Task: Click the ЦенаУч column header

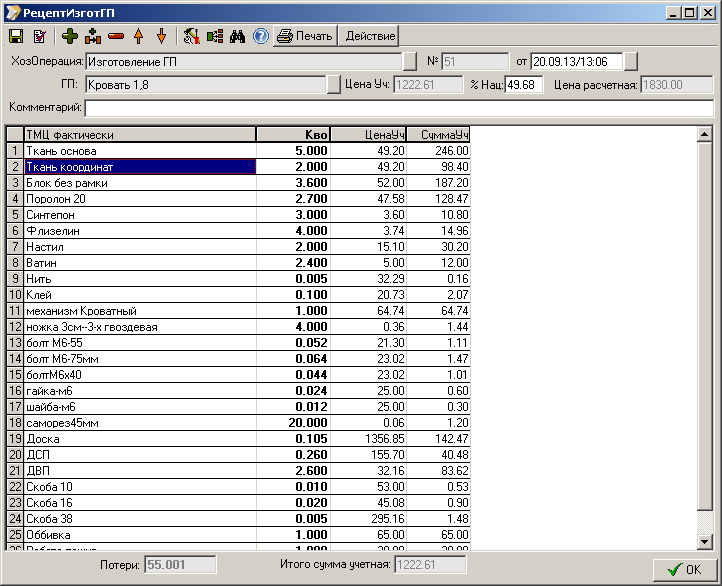Action: click(x=368, y=134)
